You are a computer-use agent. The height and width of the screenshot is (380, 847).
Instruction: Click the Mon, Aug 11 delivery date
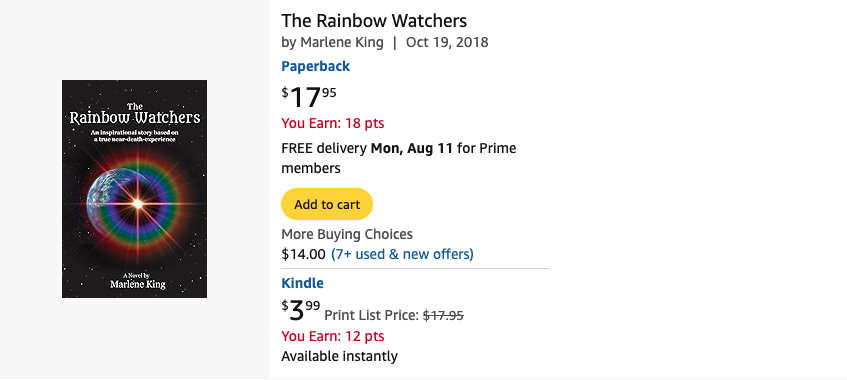pyautogui.click(x=412, y=148)
